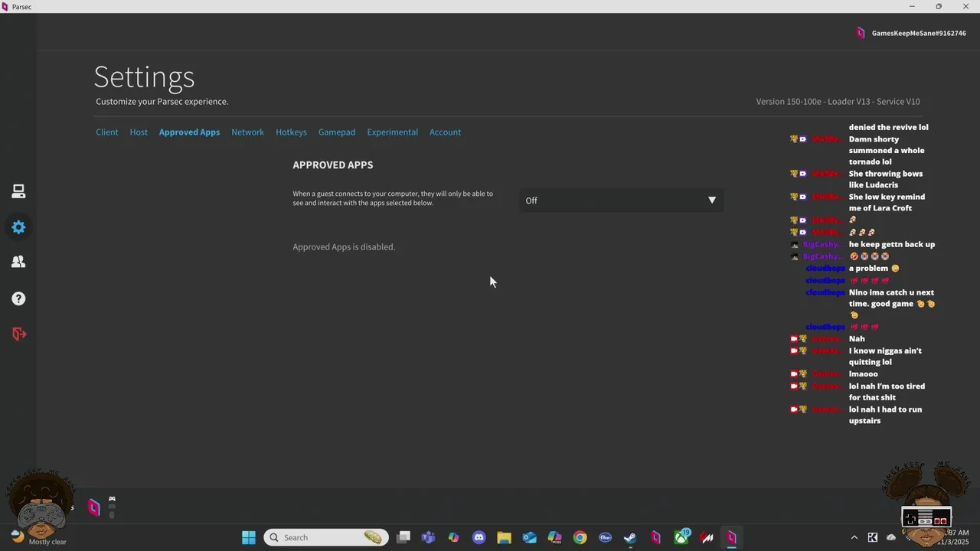980x551 pixels.
Task: Click the Parsec logo beside the username
Action: point(861,33)
